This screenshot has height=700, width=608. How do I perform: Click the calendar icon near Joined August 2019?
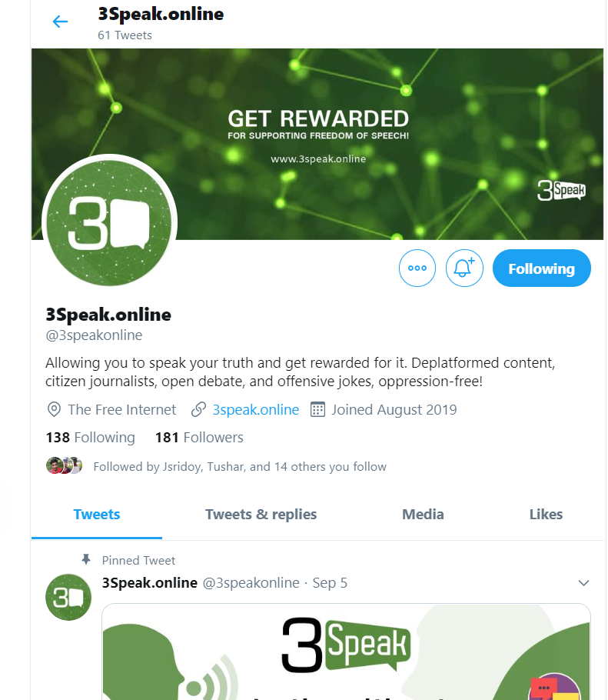[317, 409]
